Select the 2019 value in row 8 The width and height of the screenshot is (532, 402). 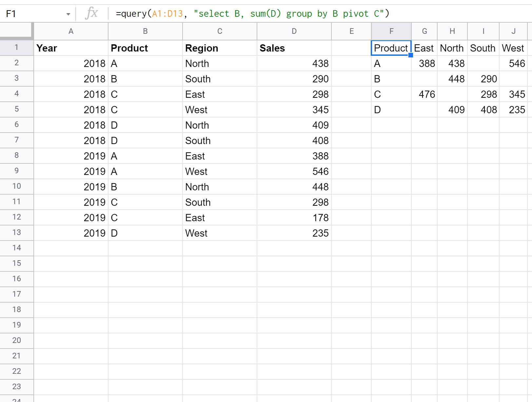click(71, 156)
